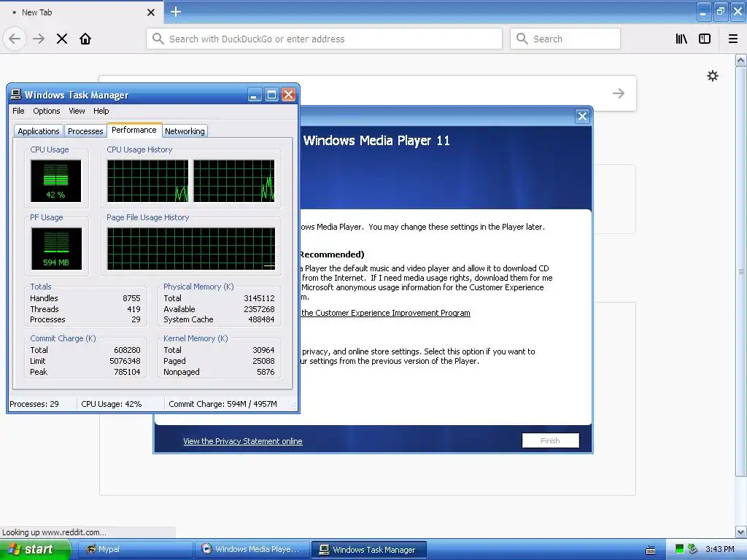
Task: Click status bar CPU Usage: 42% text
Action: (x=112, y=404)
